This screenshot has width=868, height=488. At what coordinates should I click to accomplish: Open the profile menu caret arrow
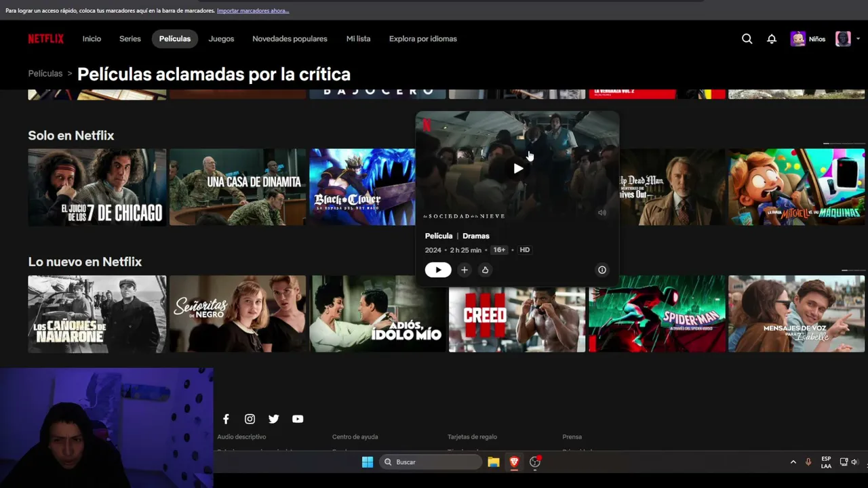(858, 39)
